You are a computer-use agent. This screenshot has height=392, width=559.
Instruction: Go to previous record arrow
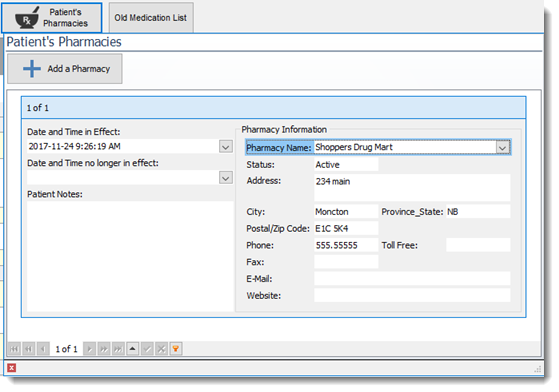[x=43, y=349]
